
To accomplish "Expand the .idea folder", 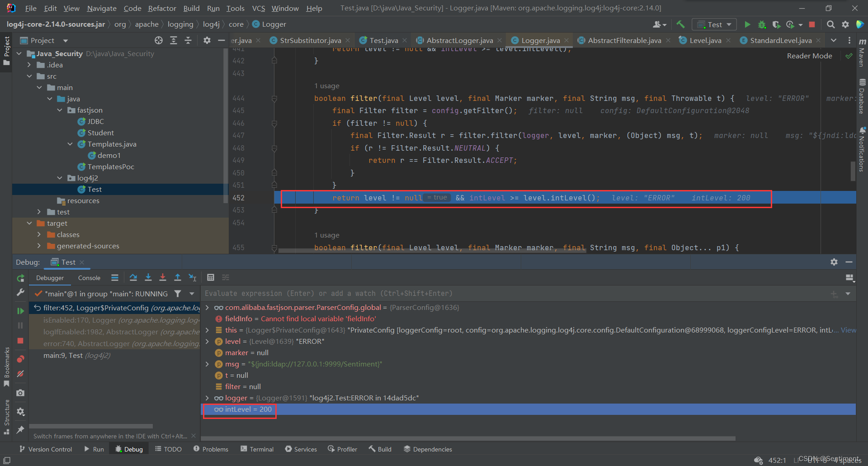I will 29,65.
